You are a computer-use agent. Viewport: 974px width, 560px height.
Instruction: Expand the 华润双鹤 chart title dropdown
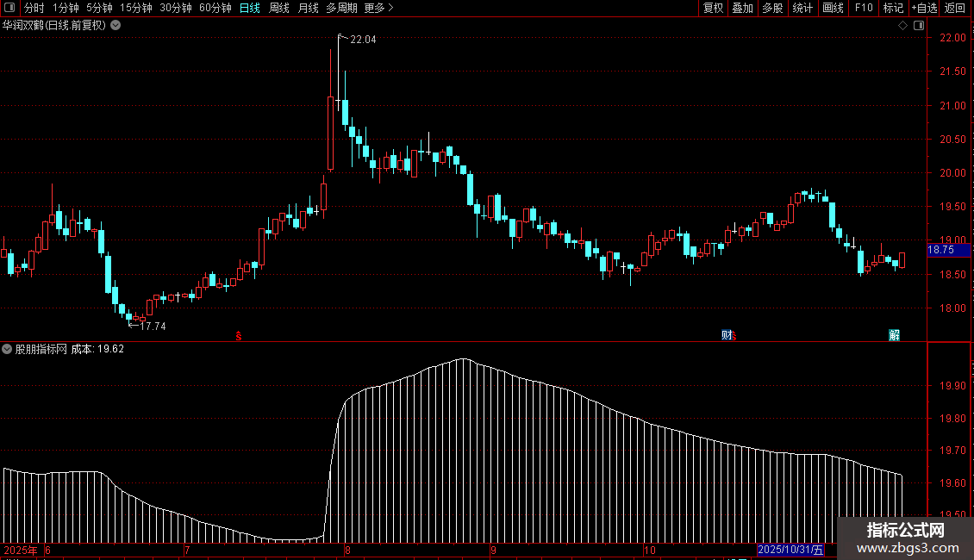(116, 26)
